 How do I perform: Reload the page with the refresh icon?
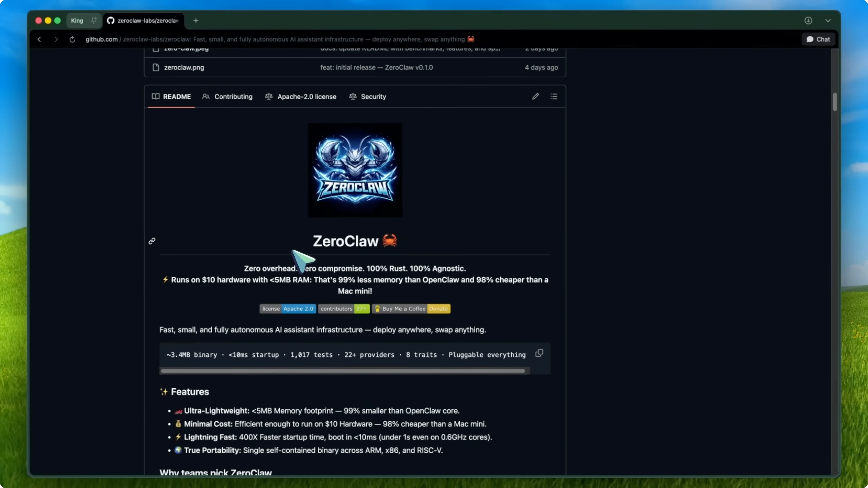72,39
